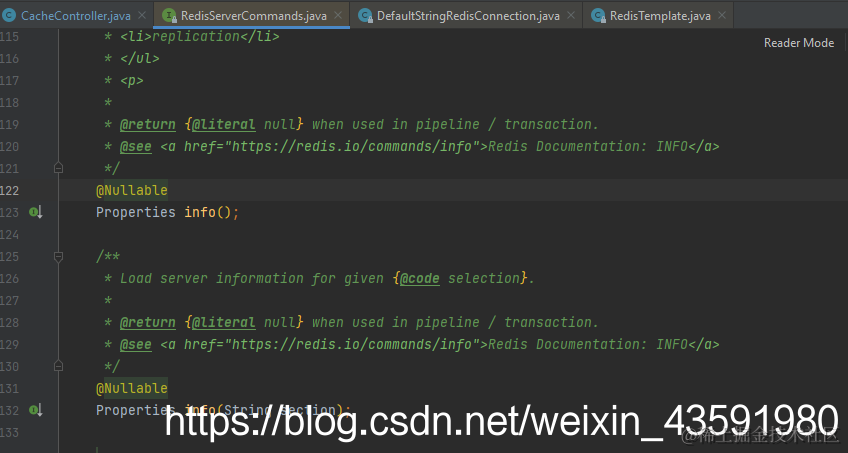Click the CacheController class file icon
Image resolution: width=848 pixels, height=453 pixels.
pyautogui.click(x=9, y=16)
